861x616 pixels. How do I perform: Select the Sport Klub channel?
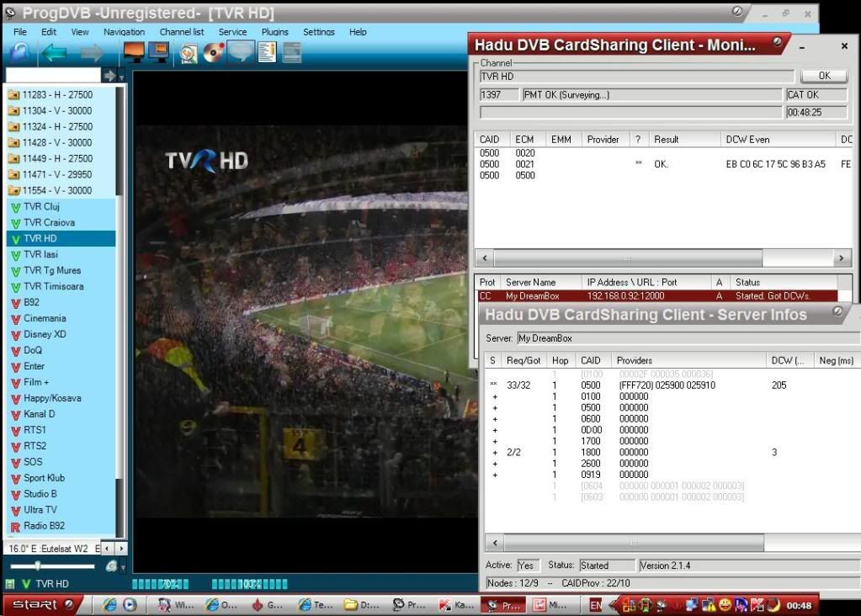coord(44,478)
